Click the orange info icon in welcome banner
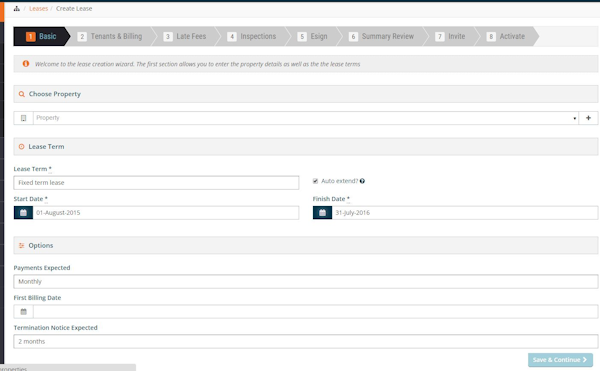Viewport: 600px width, 371px height. pos(26,63)
